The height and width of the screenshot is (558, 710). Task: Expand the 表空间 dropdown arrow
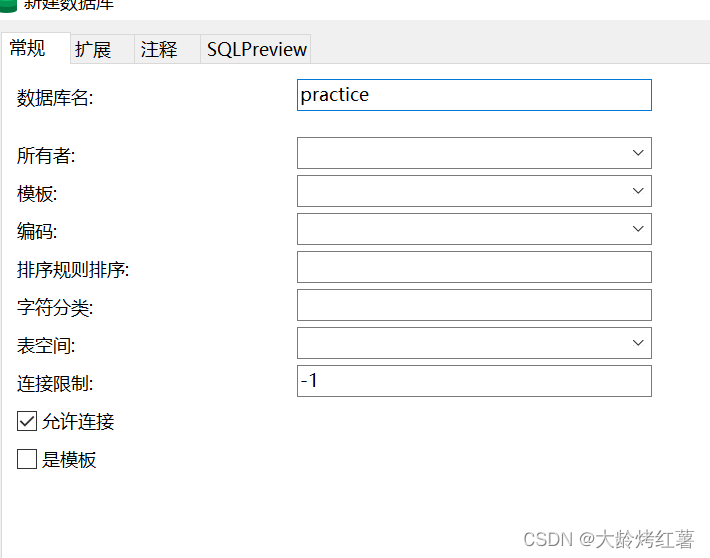(638, 343)
